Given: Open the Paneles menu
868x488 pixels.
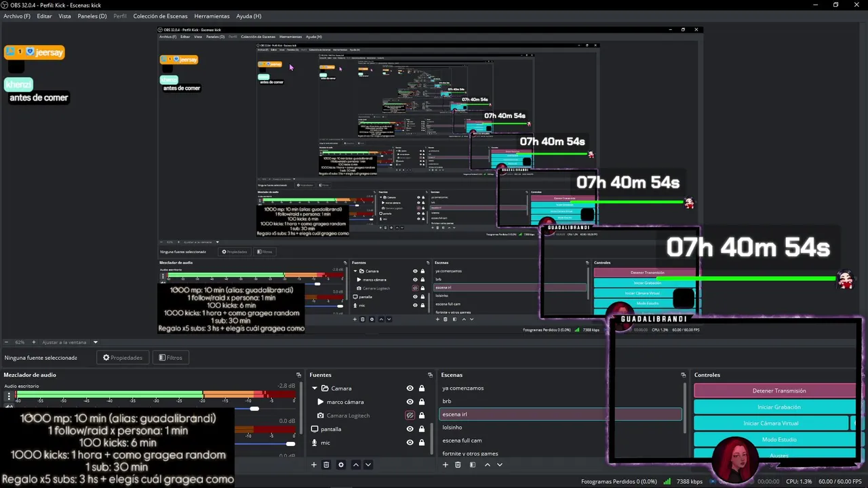Looking at the screenshot, I should (92, 16).
